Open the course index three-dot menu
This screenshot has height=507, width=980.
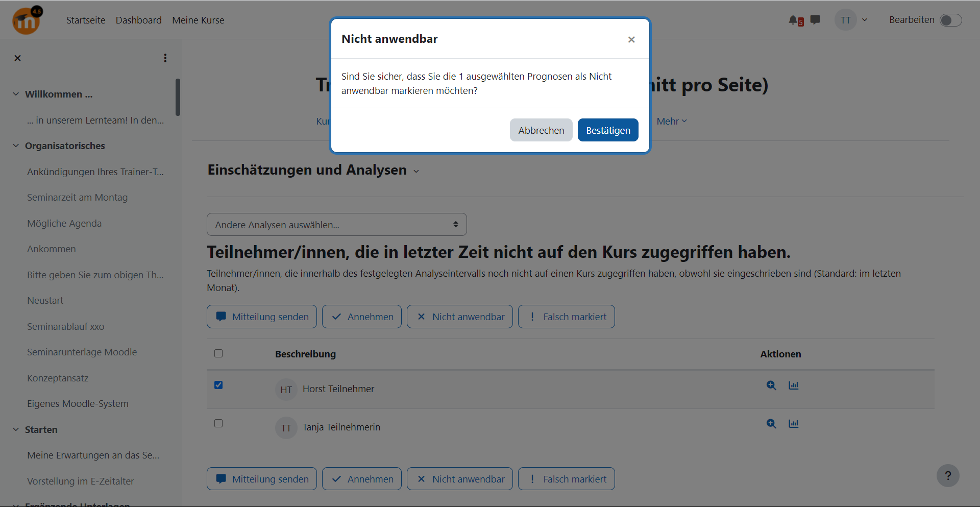165,58
